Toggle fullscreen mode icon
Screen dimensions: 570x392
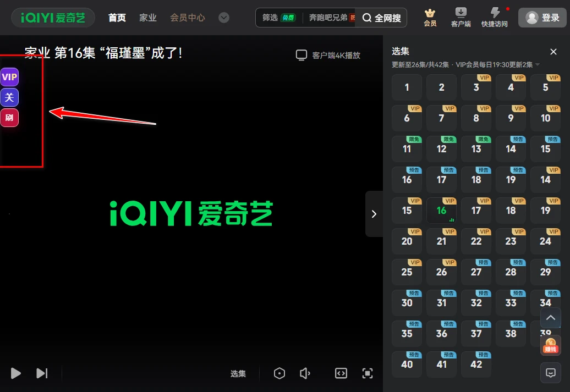(368, 373)
